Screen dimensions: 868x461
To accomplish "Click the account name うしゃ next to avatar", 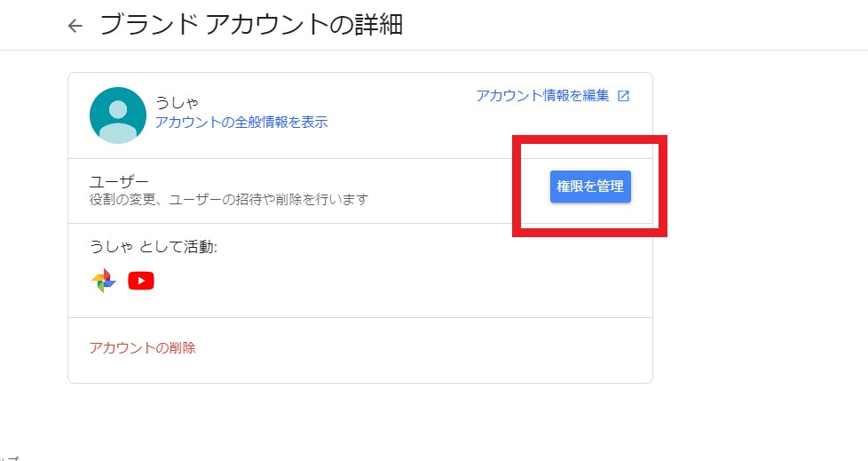I will coord(178,102).
